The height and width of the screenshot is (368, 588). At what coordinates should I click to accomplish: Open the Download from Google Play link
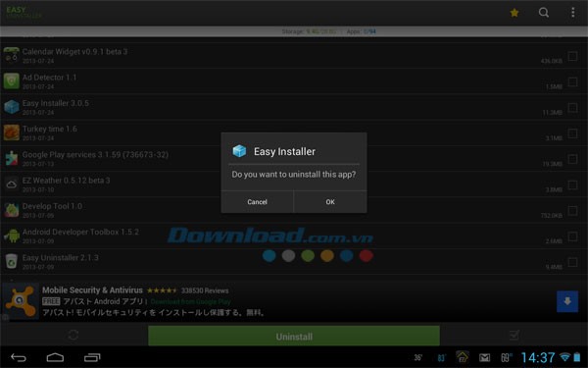coord(190,301)
